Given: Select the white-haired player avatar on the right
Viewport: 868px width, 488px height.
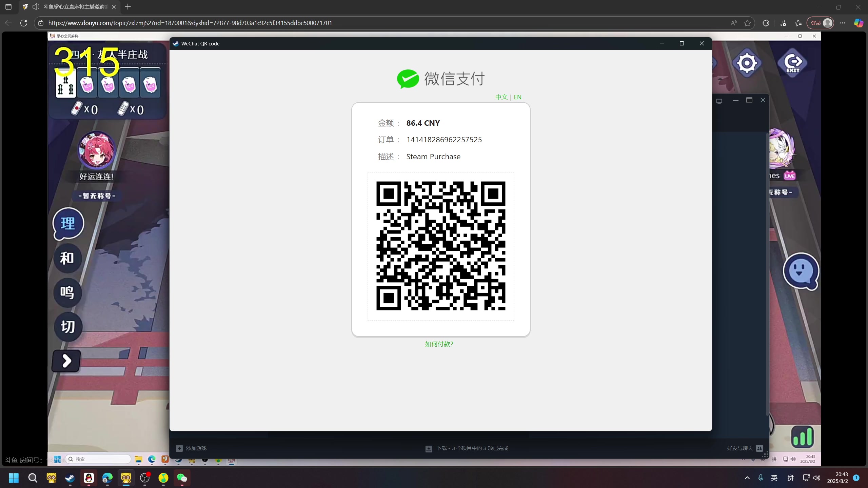Looking at the screenshot, I should coord(782,149).
